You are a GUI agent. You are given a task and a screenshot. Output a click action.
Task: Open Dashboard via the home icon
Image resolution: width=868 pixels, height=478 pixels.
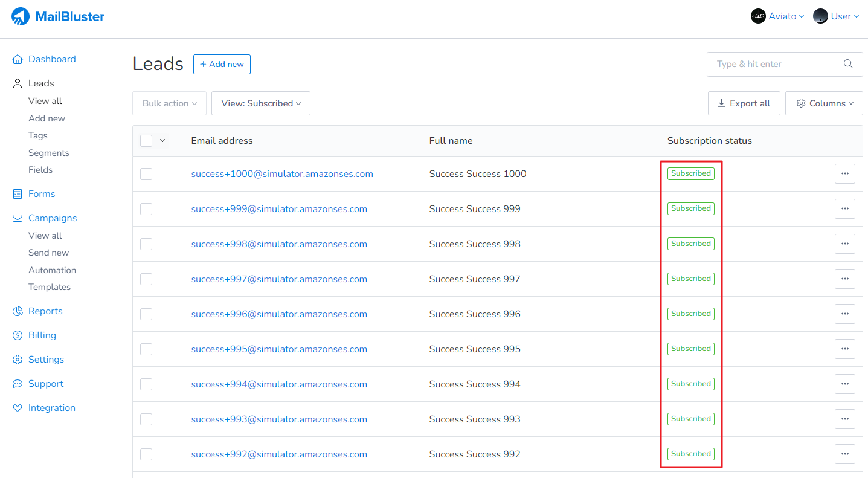point(18,59)
